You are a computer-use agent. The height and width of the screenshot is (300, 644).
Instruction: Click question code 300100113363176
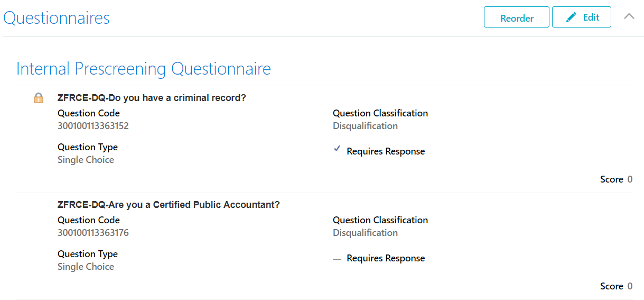pyautogui.click(x=93, y=233)
